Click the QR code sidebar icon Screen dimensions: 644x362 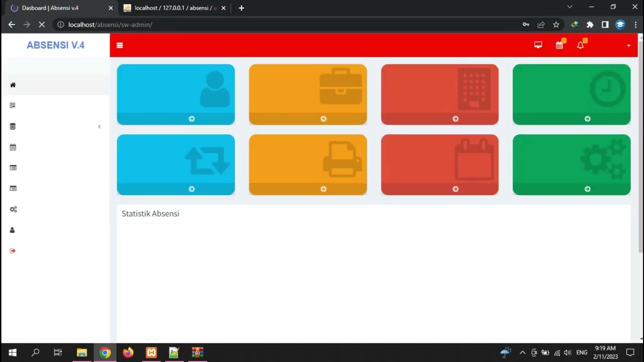tap(13, 106)
